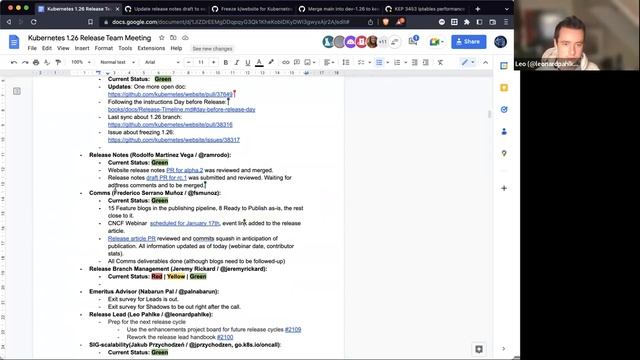Click the blue Share button

coord(469,42)
